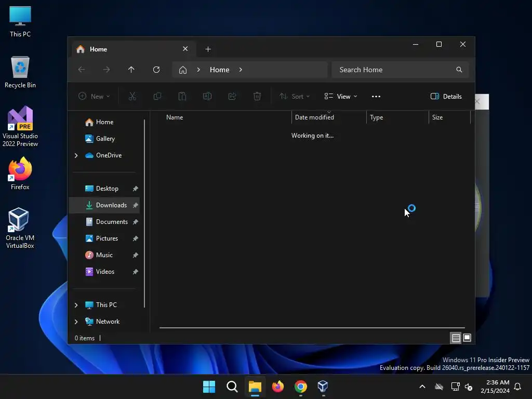Image resolution: width=532 pixels, height=399 pixels.
Task: Go back with the back arrow
Action: tap(82, 70)
